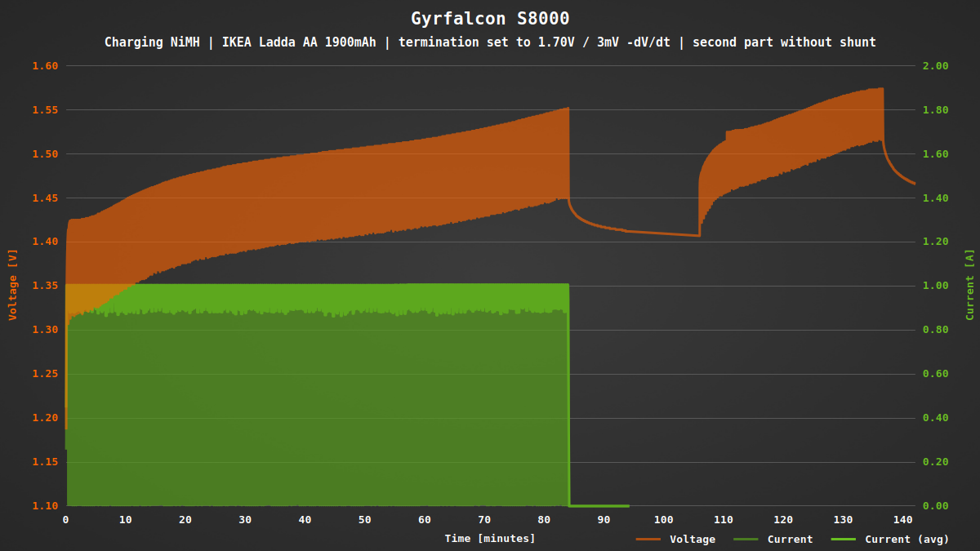Click the 1.55 voltage axis tick
Image resolution: width=980 pixels, height=551 pixels.
(46, 110)
